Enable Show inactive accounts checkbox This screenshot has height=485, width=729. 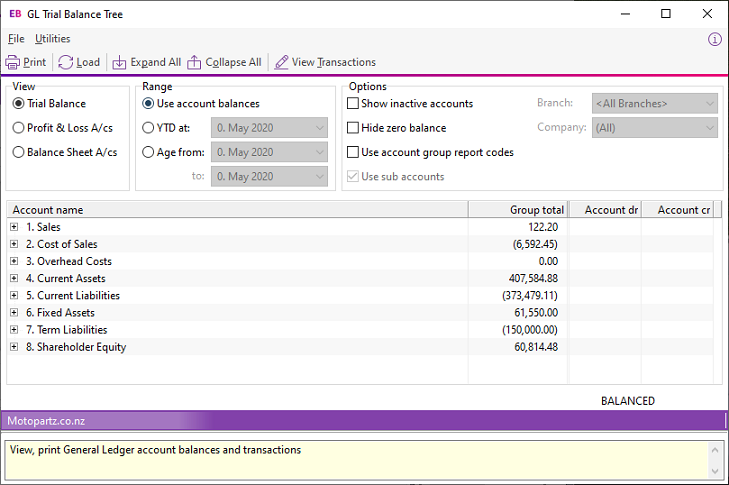tap(353, 103)
